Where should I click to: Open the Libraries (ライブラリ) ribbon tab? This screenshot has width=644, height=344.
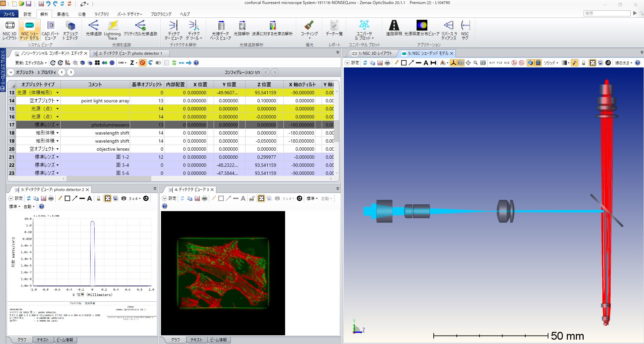pyautogui.click(x=101, y=14)
